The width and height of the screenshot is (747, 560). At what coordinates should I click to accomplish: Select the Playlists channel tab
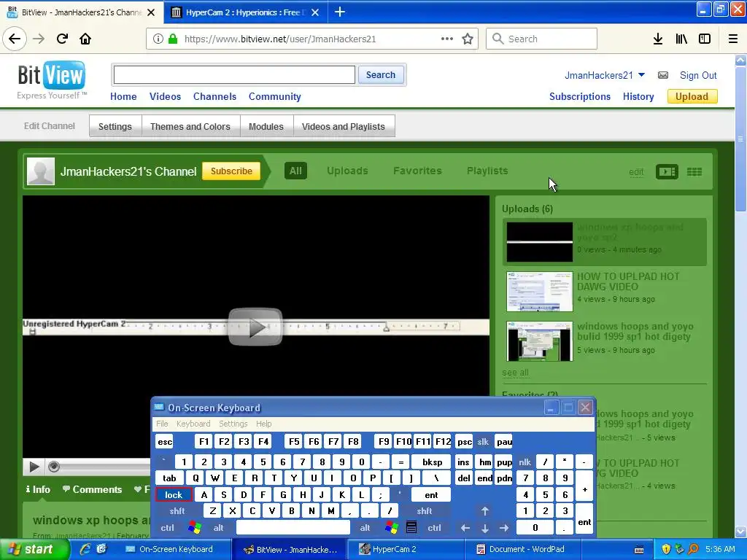[487, 171]
